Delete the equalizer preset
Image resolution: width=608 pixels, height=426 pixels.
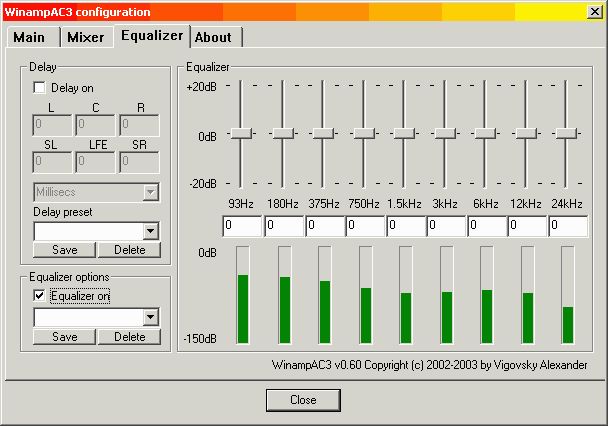click(130, 336)
